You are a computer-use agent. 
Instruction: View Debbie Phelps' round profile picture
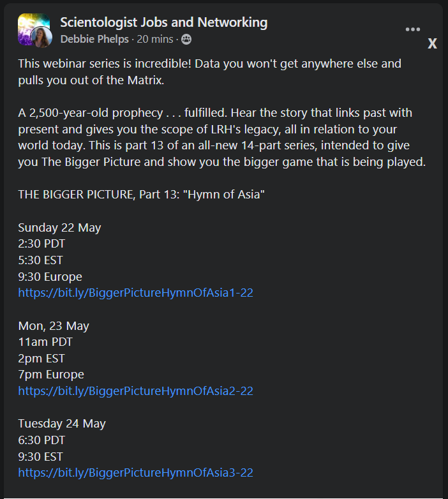[x=41, y=37]
